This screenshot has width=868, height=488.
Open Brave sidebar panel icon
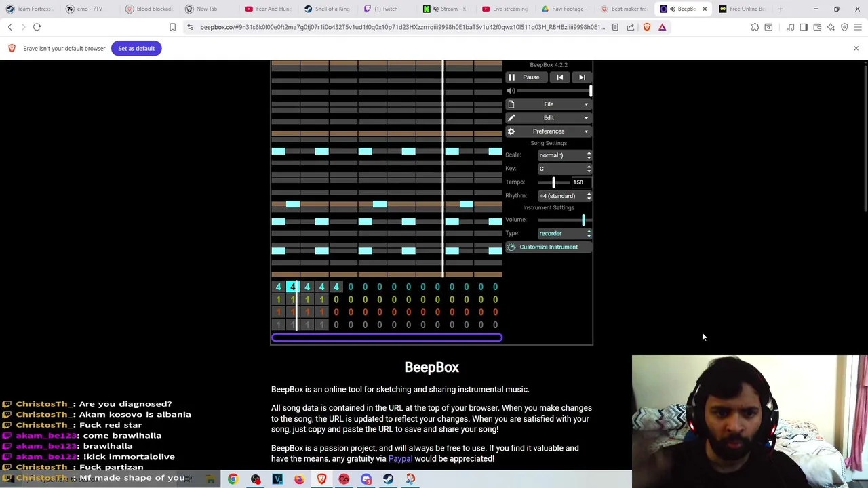point(804,27)
